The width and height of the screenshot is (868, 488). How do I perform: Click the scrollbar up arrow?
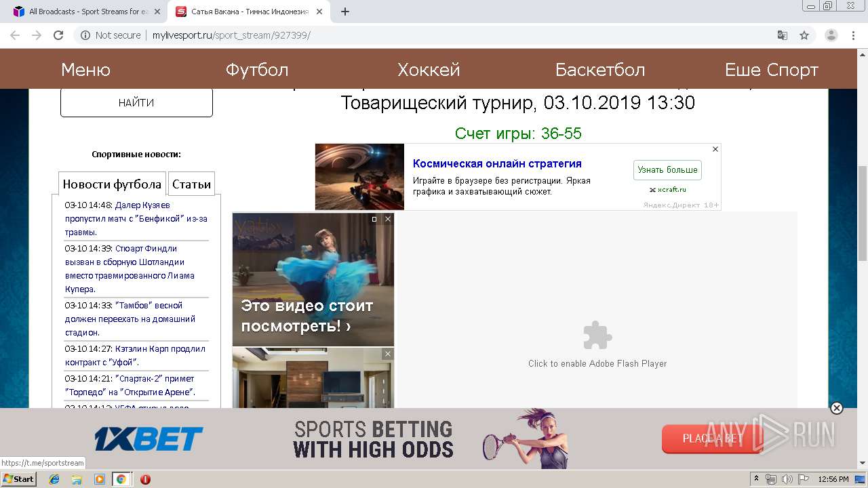tap(862, 54)
